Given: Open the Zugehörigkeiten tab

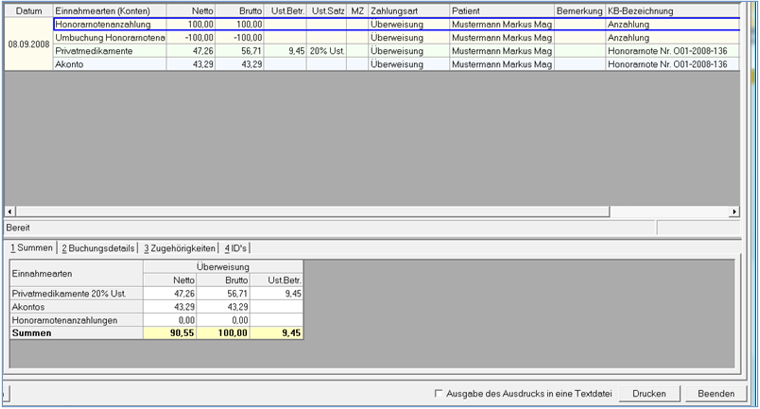Looking at the screenshot, I should [x=179, y=248].
